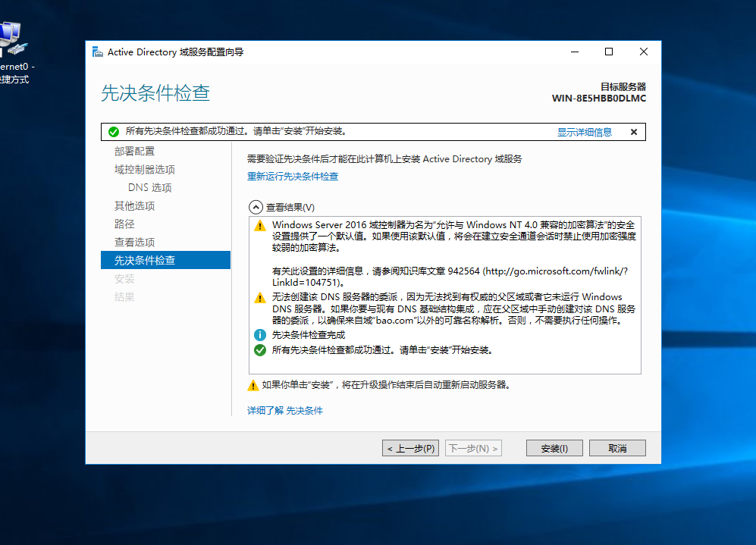This screenshot has height=545, width=756.
Task: Close the Active Directory wizard window
Action: click(x=643, y=52)
